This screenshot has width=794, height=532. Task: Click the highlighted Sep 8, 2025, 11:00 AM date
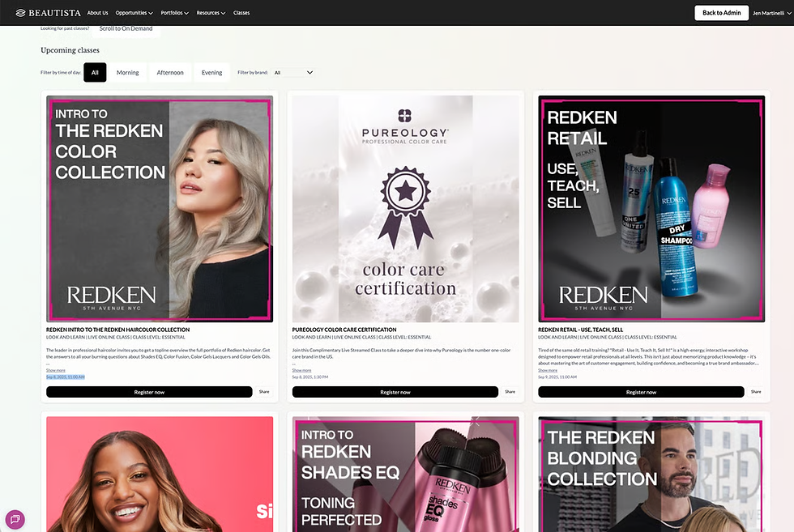coord(66,377)
